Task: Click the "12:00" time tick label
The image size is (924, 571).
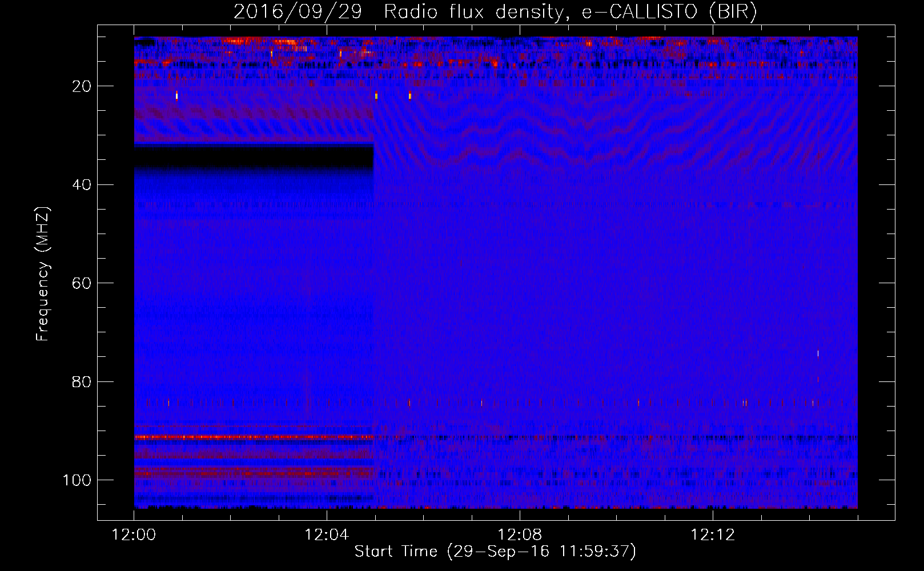Action: [134, 534]
